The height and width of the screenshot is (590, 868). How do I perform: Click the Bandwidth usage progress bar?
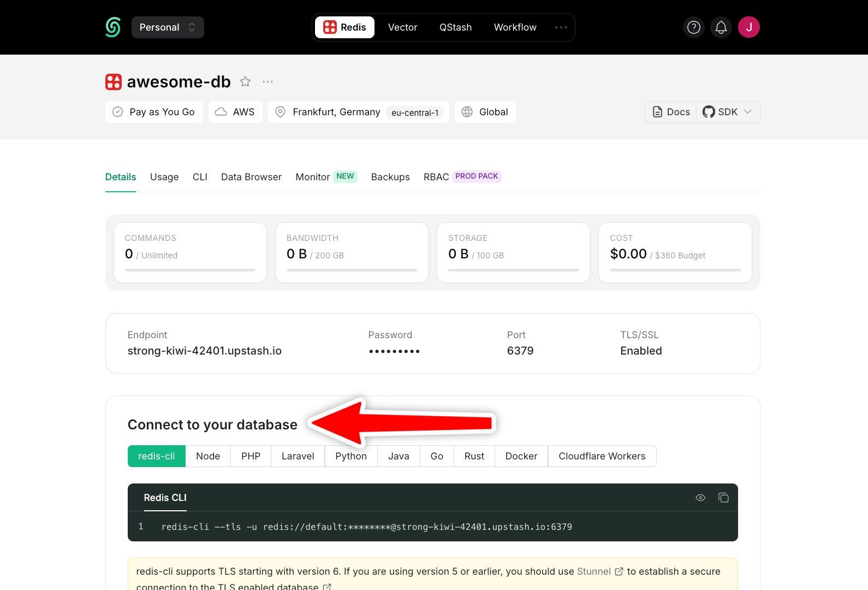352,270
